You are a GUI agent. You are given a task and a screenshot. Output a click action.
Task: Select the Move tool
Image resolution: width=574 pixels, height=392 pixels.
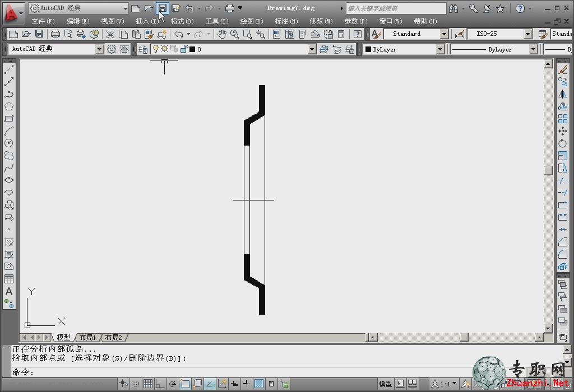click(x=563, y=131)
